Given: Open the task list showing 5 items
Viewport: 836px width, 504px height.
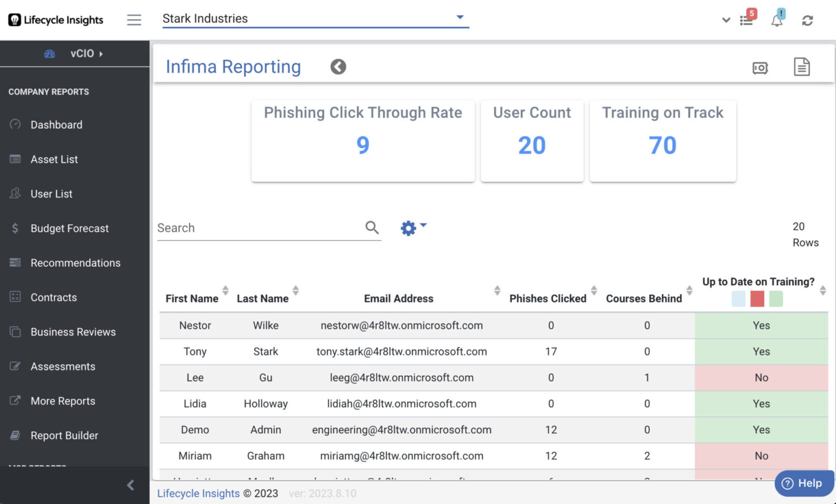Looking at the screenshot, I should pyautogui.click(x=746, y=20).
